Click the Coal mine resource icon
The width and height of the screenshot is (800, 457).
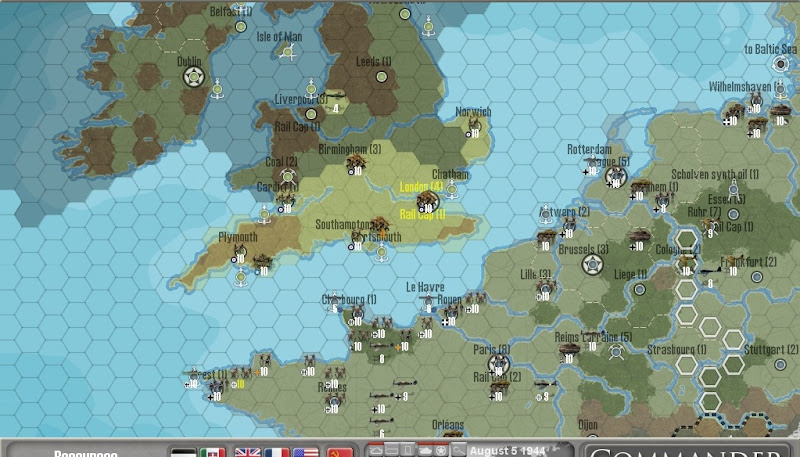coord(288,177)
